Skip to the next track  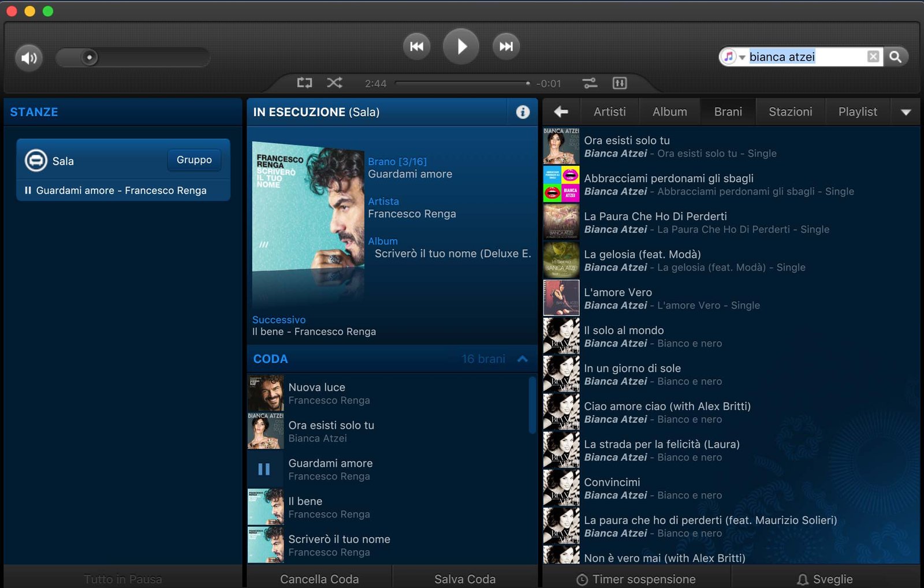506,47
